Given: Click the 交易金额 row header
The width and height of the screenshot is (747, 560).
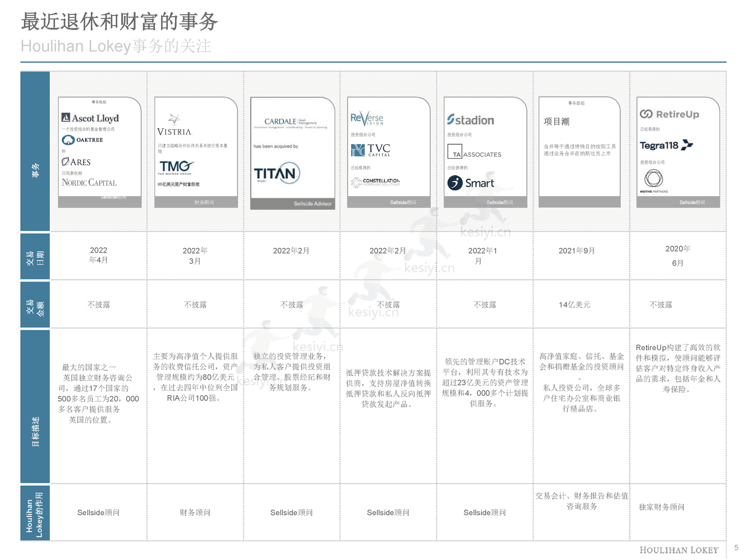Looking at the screenshot, I should (x=35, y=305).
